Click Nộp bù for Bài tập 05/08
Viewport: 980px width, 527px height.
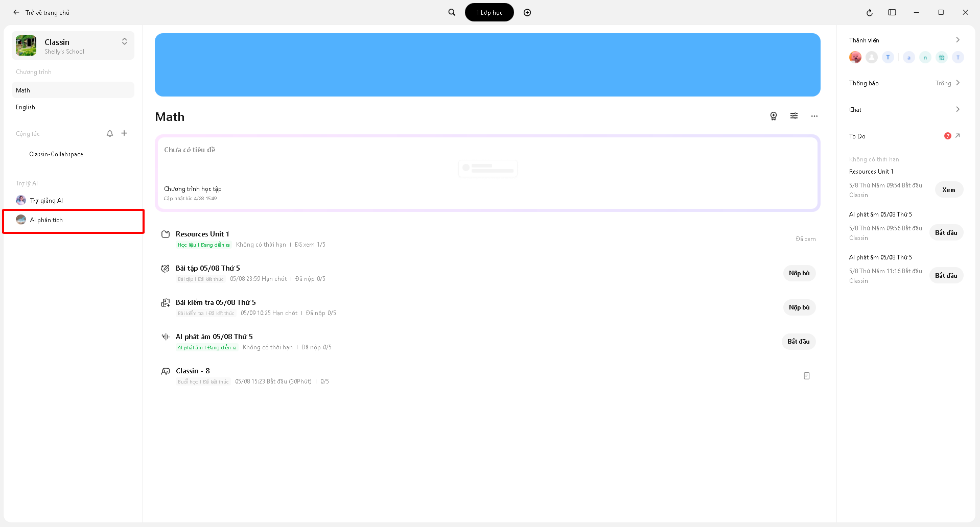point(799,273)
